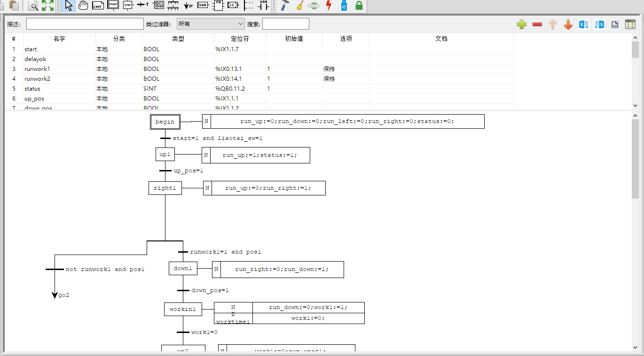The width and height of the screenshot is (644, 356).
Task: Choose the STEP block tool
Action: tap(128, 6)
